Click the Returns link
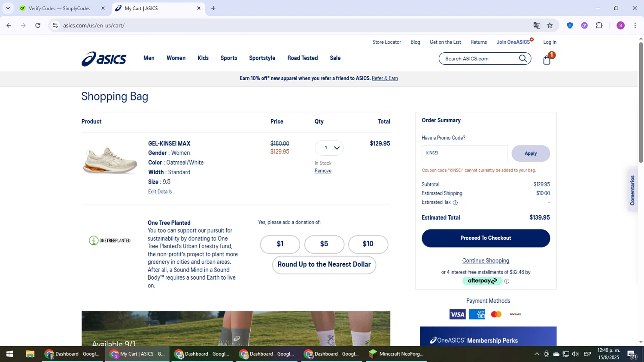644x362 pixels. pyautogui.click(x=479, y=42)
